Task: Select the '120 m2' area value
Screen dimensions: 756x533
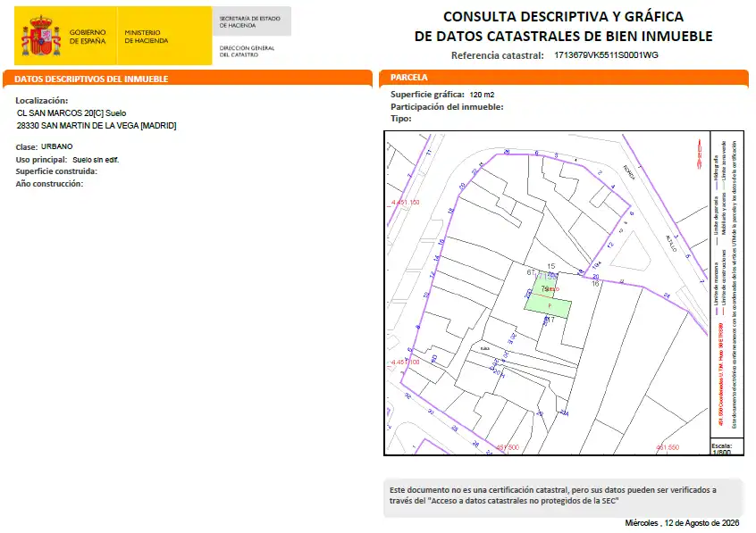Action: point(483,95)
